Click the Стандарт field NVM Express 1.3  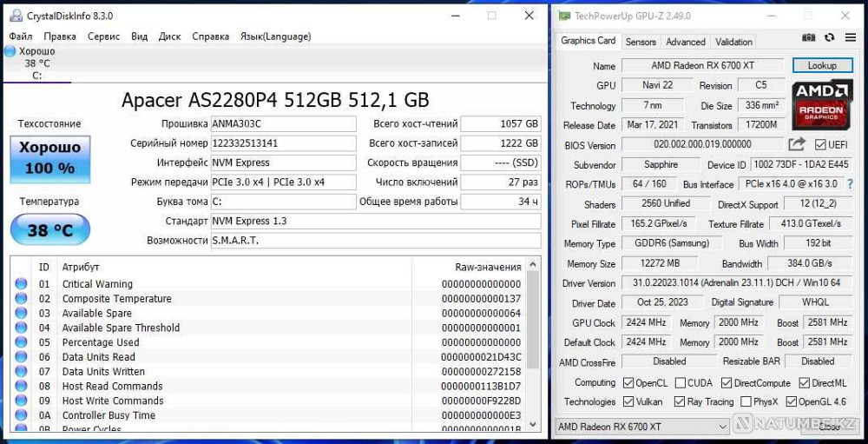(x=376, y=222)
